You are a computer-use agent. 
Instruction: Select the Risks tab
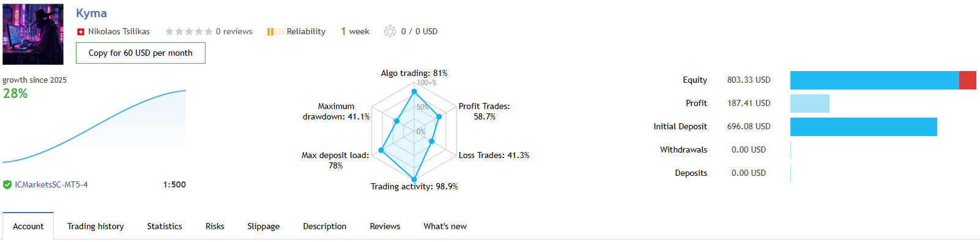[215, 226]
